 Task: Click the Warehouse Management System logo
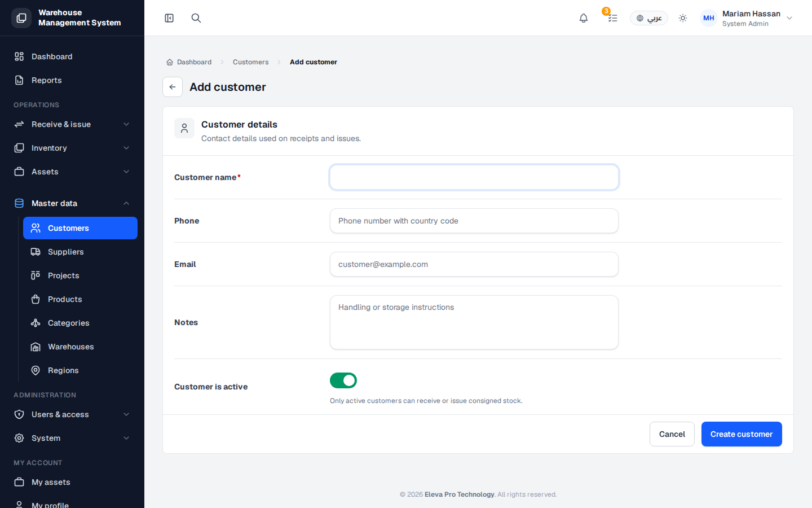[x=21, y=18]
